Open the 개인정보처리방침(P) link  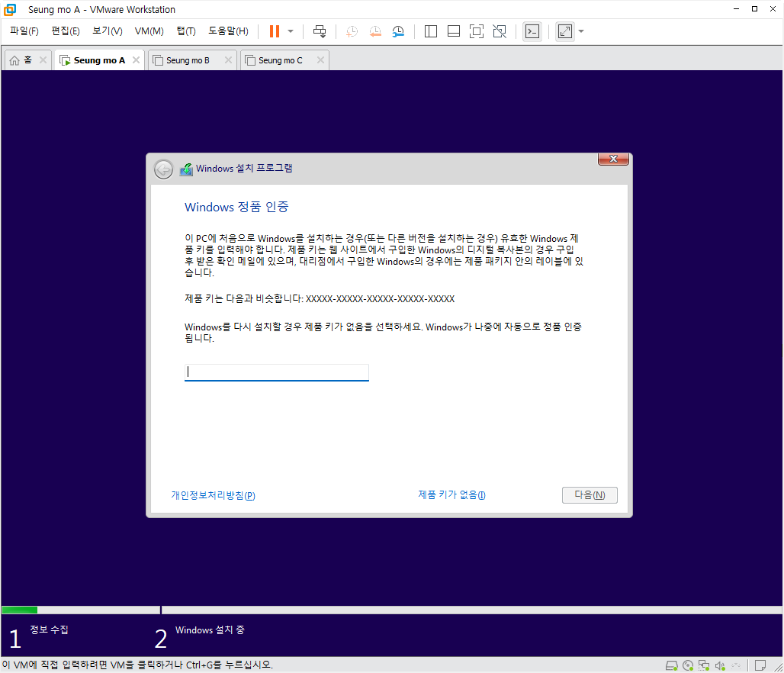(x=213, y=495)
